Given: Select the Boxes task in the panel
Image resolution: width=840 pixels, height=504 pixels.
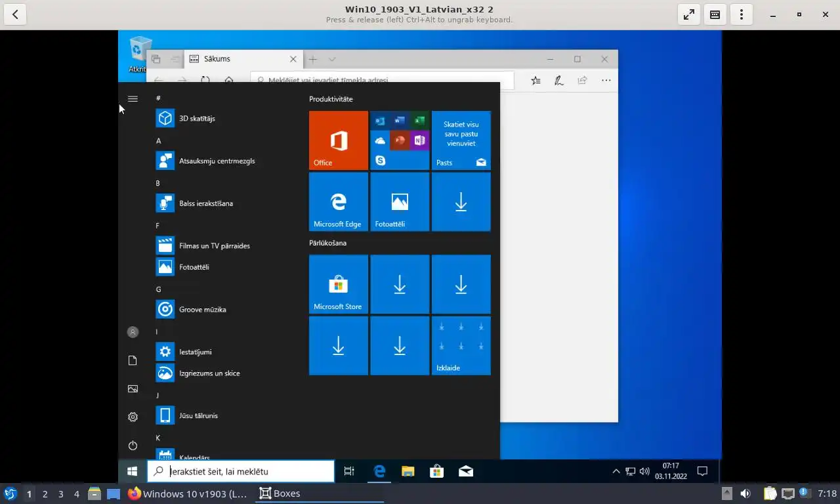Looking at the screenshot, I should click(x=319, y=493).
